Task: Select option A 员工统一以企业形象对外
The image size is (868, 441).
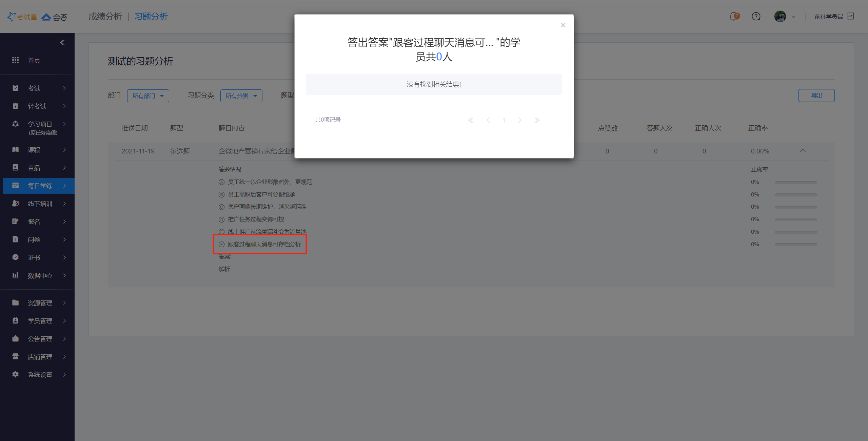Action: click(270, 182)
